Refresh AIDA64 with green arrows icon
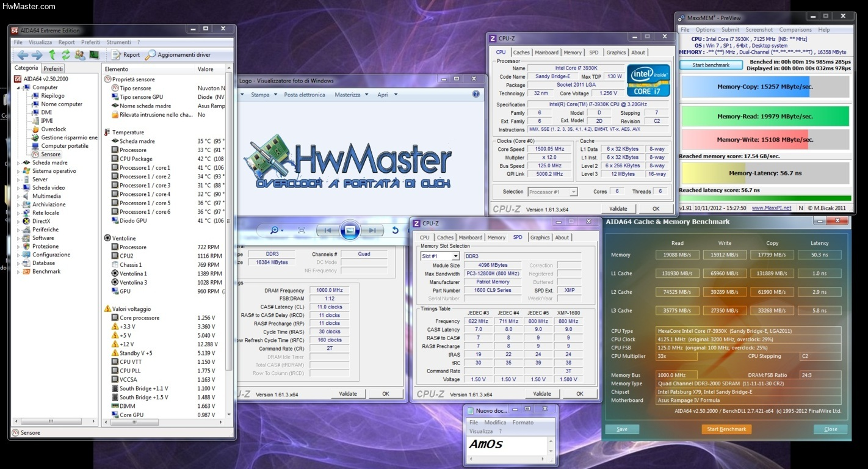Screen dimensions: 868x469 tap(66, 55)
